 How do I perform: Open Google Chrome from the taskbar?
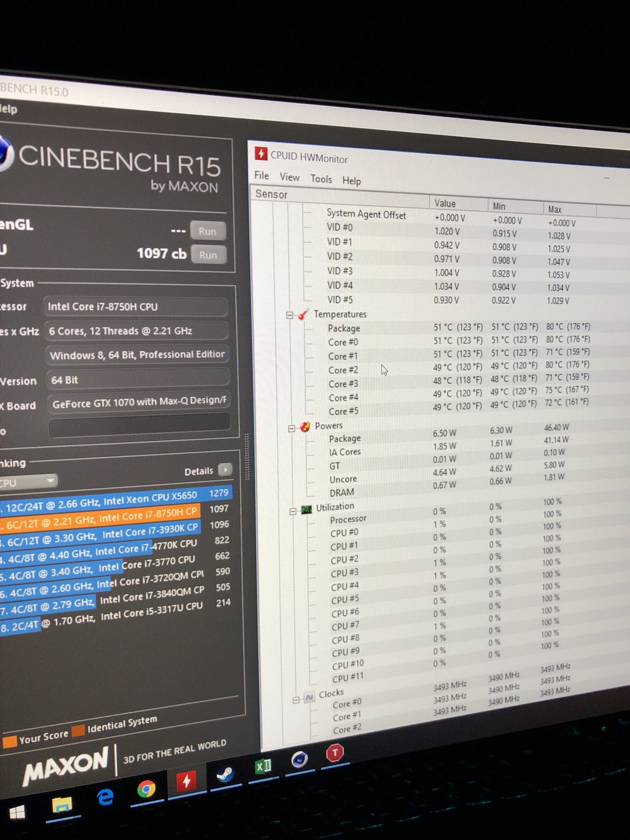pos(146,789)
